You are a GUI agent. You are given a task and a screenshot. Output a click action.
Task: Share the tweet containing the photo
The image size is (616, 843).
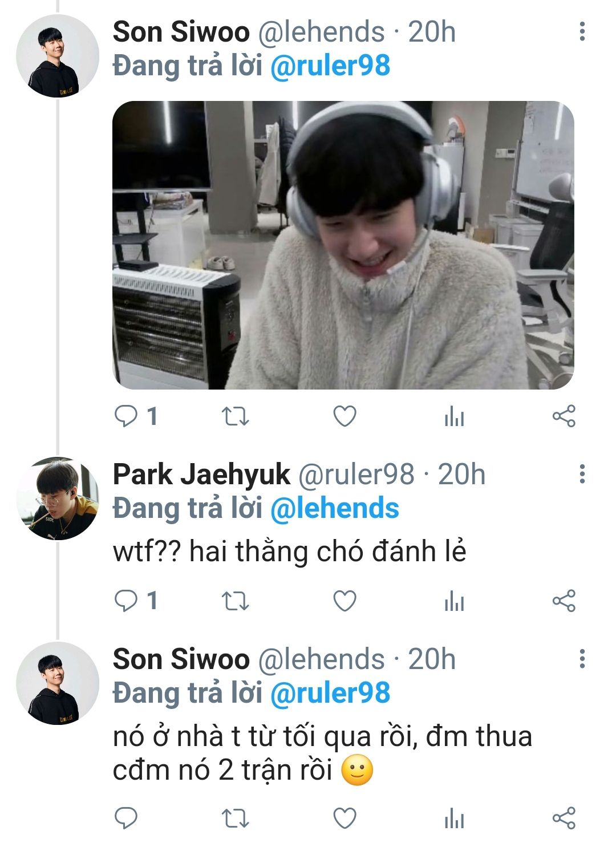click(564, 416)
